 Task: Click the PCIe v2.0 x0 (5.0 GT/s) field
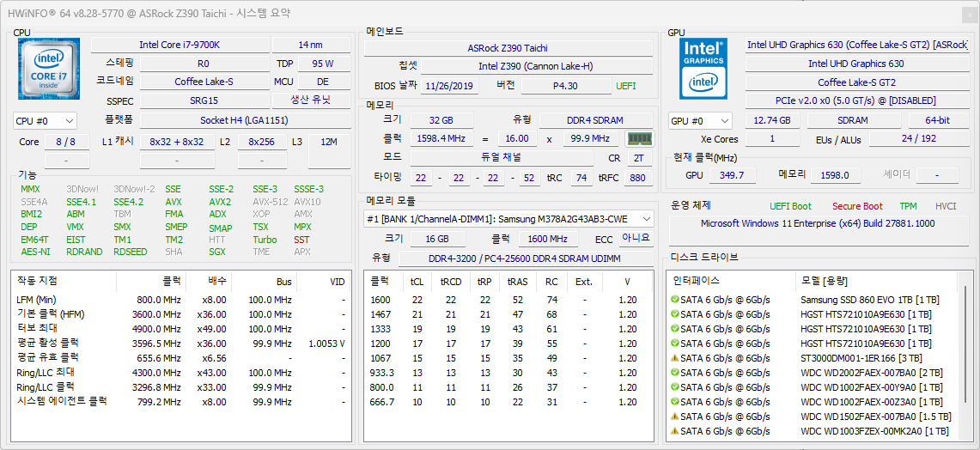pos(856,100)
